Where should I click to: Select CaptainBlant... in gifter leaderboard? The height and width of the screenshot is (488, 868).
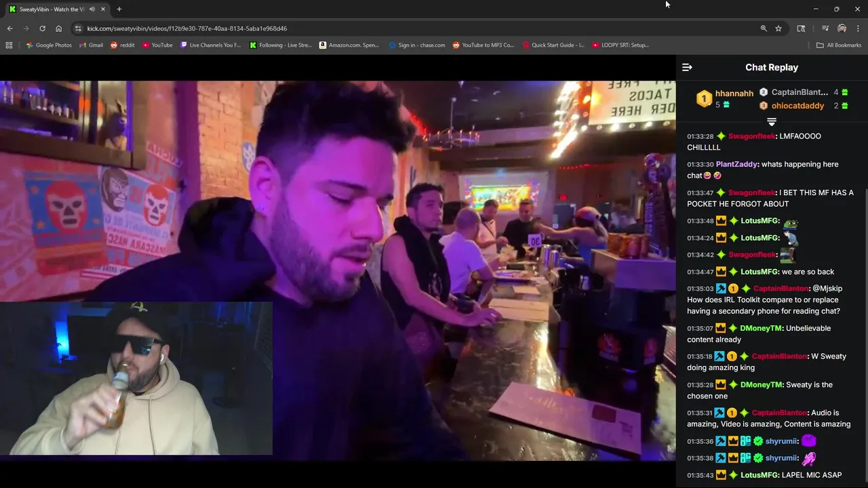pyautogui.click(x=800, y=92)
